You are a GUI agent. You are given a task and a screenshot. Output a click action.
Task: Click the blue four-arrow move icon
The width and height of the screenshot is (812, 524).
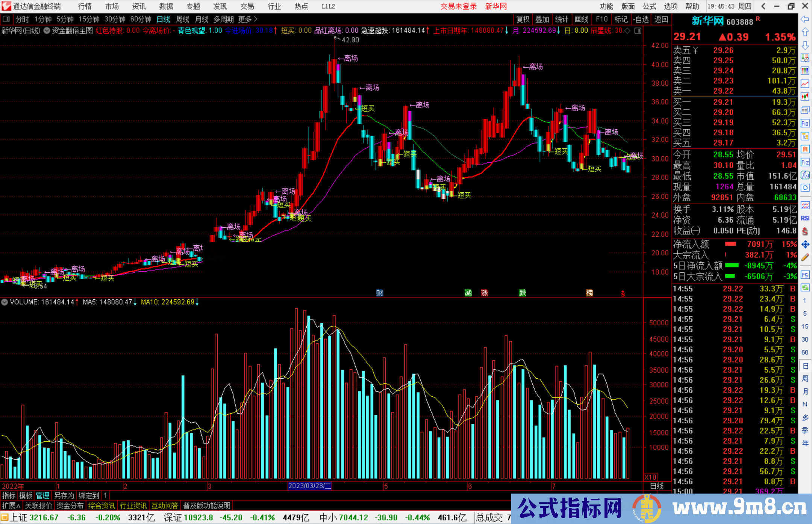tap(805, 245)
